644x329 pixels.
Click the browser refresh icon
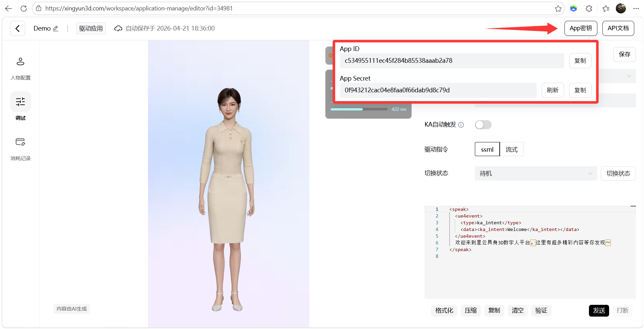tap(23, 8)
